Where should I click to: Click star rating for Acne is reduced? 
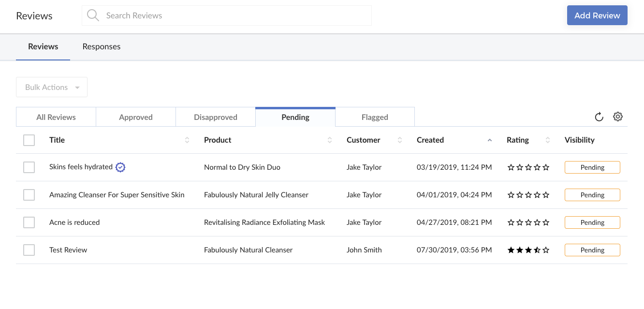pyautogui.click(x=528, y=222)
